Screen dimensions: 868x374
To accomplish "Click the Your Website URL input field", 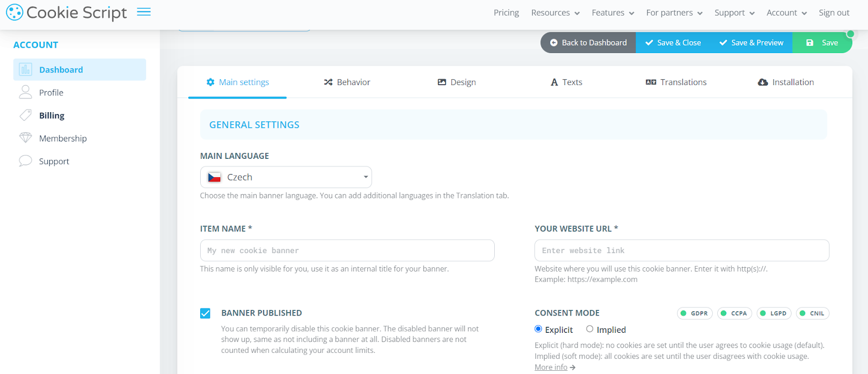I will point(682,250).
